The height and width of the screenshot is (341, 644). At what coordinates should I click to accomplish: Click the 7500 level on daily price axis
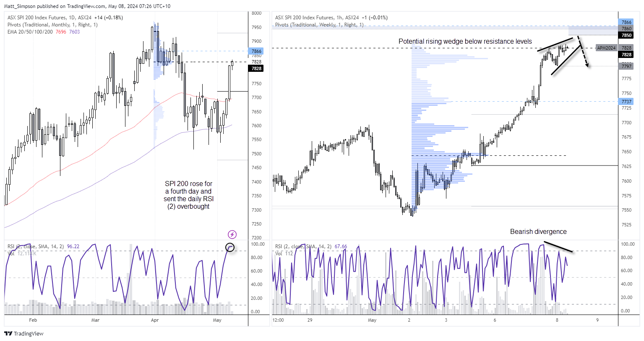tap(256, 154)
